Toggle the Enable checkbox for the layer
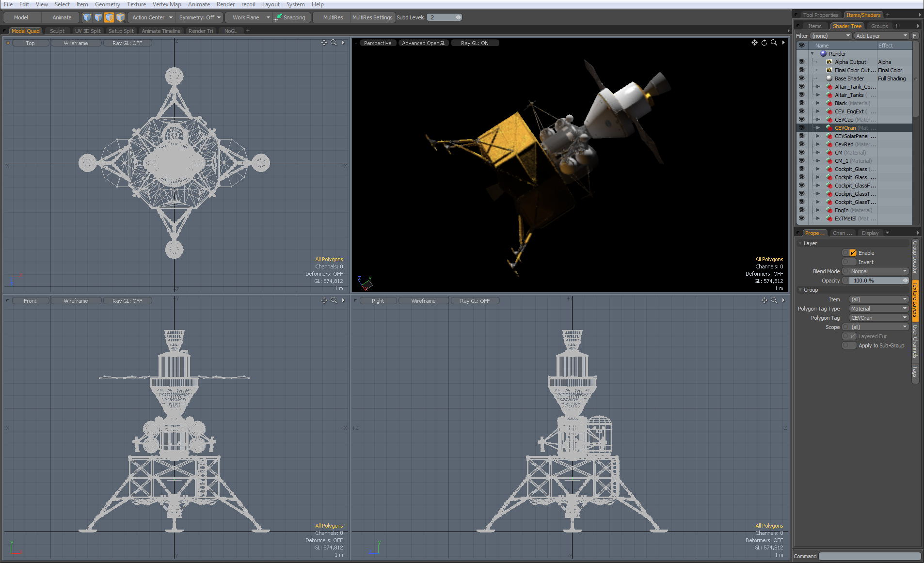 pos(853,253)
